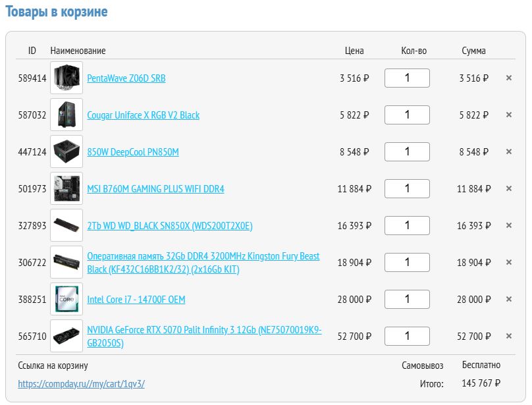Remove PentaWave Z06D SRB from cart

tap(508, 78)
